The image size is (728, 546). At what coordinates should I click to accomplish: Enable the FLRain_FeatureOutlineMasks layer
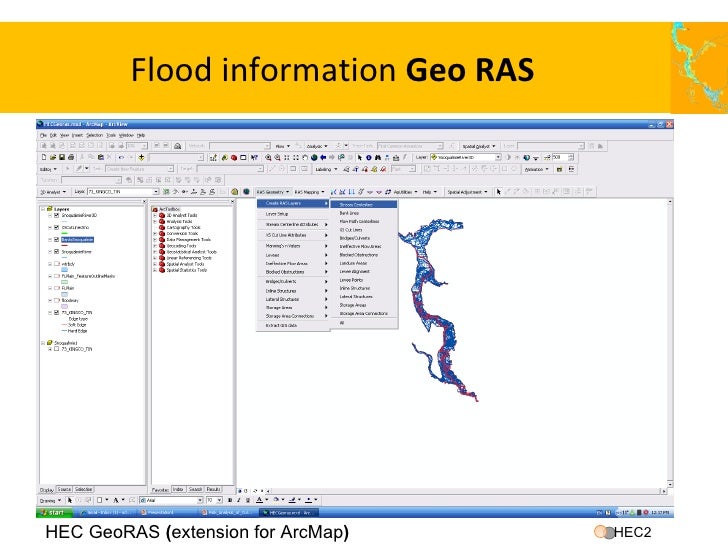pos(57,276)
